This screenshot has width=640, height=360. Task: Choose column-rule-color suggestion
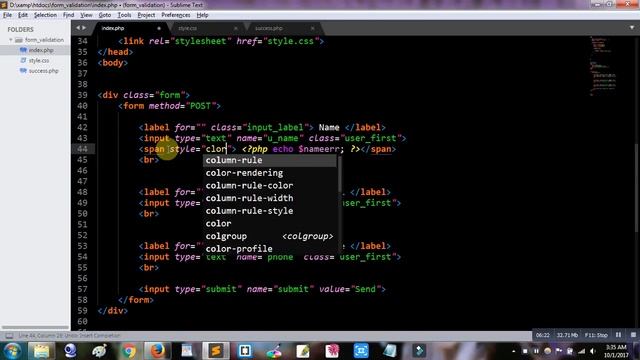270,186
